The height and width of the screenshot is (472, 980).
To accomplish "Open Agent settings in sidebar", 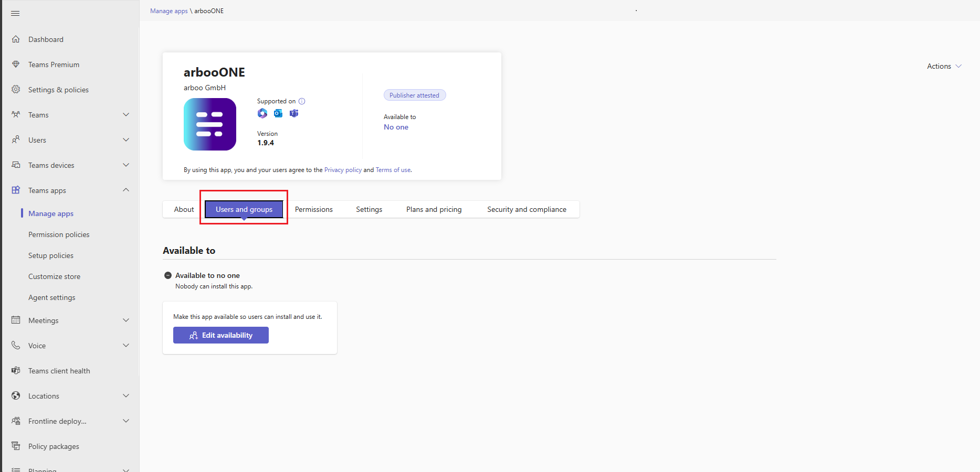I will coord(52,297).
